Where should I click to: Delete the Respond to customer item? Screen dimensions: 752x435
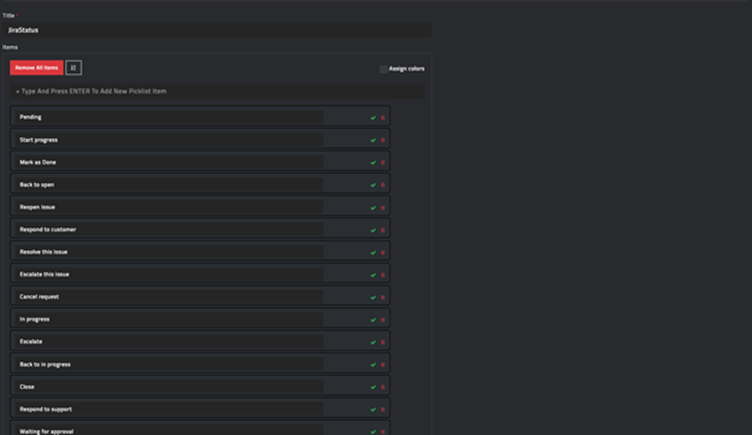[382, 230]
